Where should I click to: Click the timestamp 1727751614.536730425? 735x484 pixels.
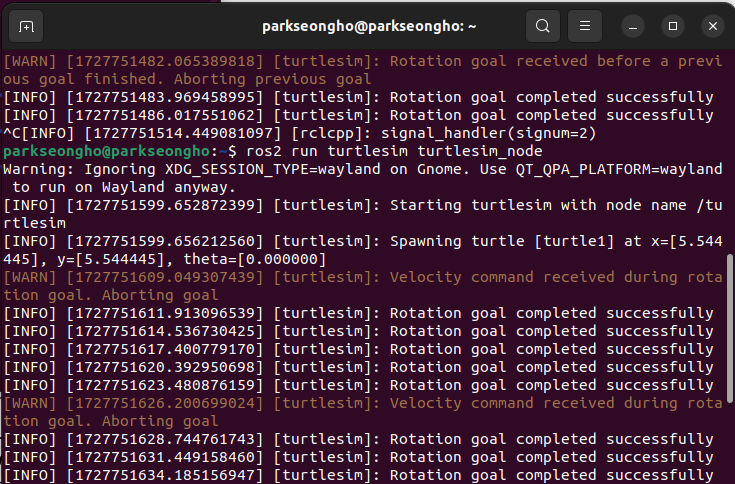click(165, 331)
